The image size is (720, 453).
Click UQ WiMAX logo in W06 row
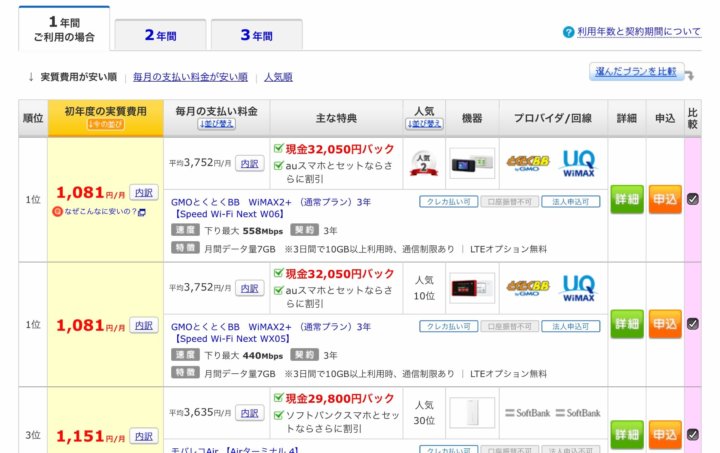[x=579, y=163]
